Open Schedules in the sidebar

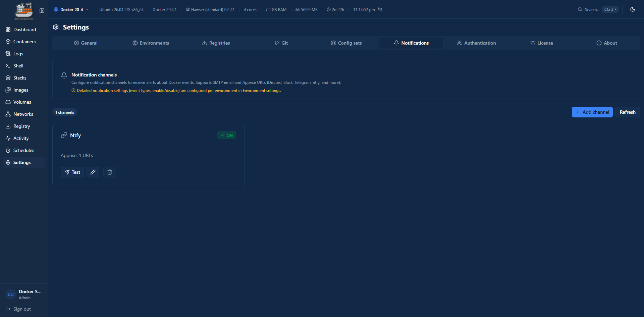click(x=24, y=150)
